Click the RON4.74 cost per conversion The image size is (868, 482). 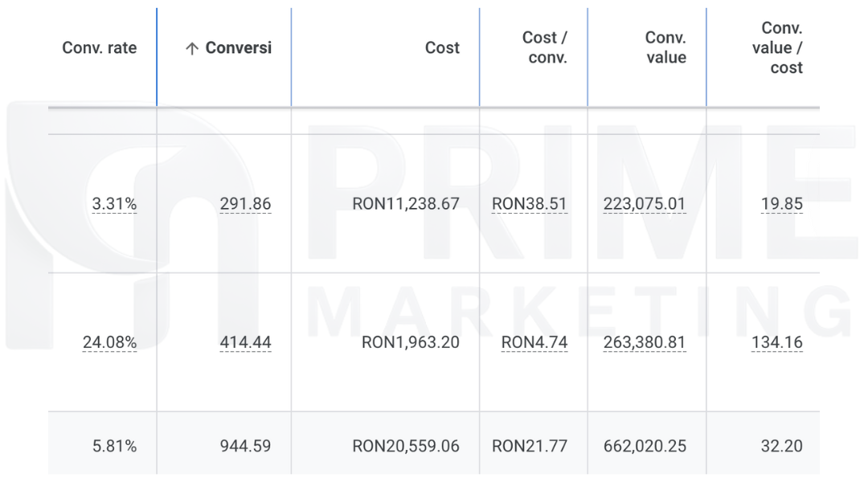tap(534, 343)
